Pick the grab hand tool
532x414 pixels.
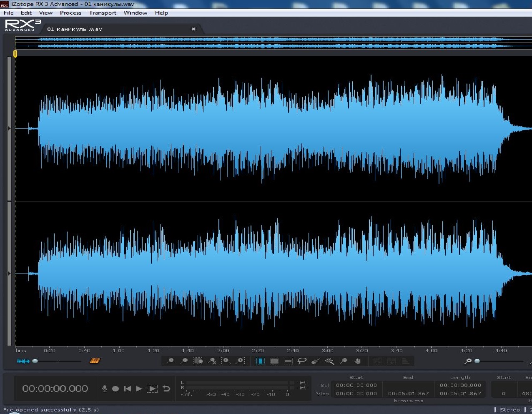357,361
